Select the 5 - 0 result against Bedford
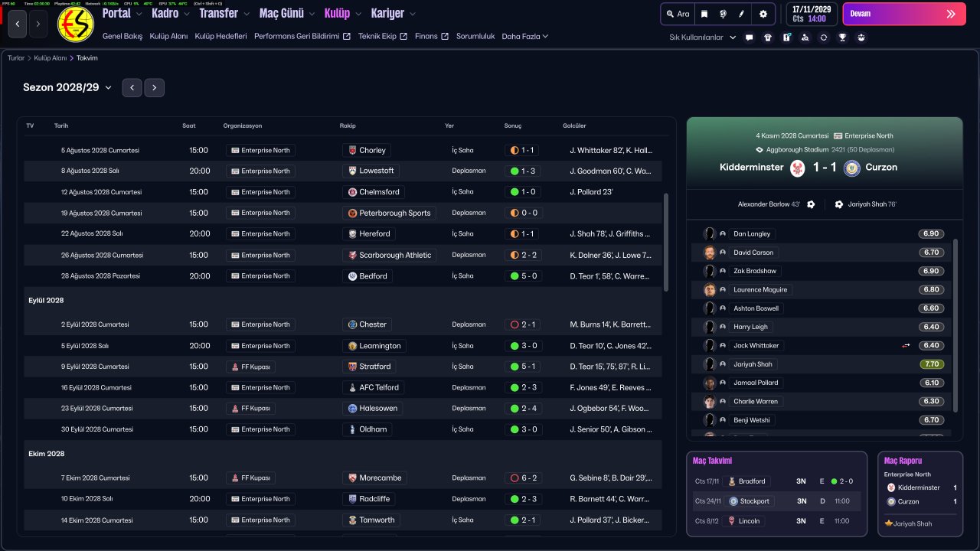980x551 pixels. point(524,276)
